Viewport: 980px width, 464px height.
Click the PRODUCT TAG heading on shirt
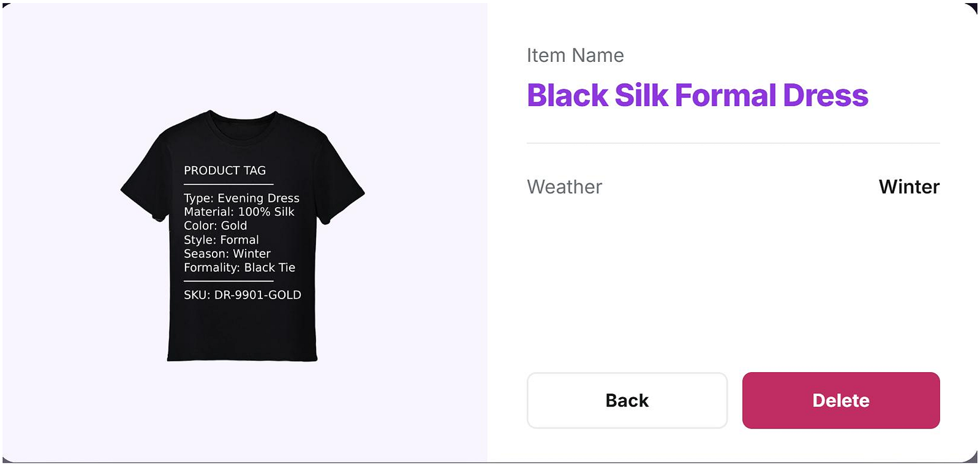click(225, 170)
